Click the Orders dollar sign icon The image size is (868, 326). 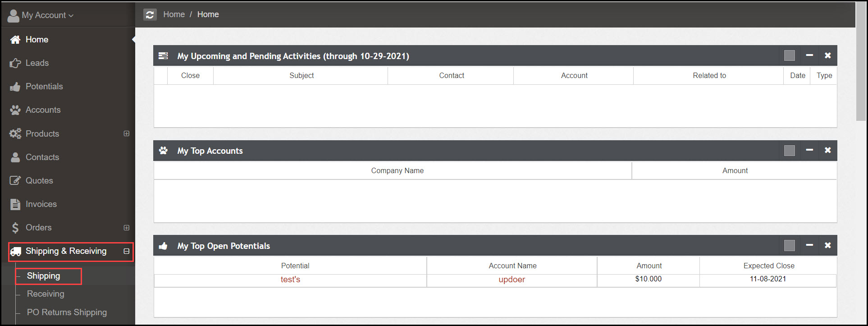click(x=15, y=228)
